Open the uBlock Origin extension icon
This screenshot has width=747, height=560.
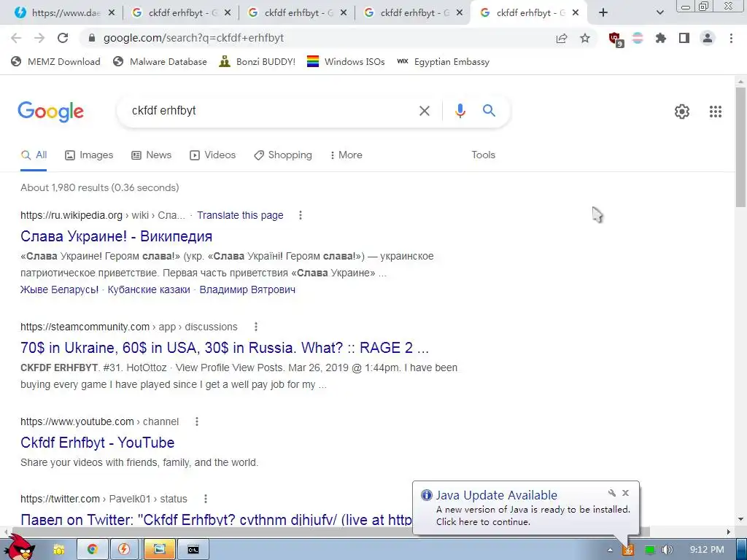coord(616,39)
